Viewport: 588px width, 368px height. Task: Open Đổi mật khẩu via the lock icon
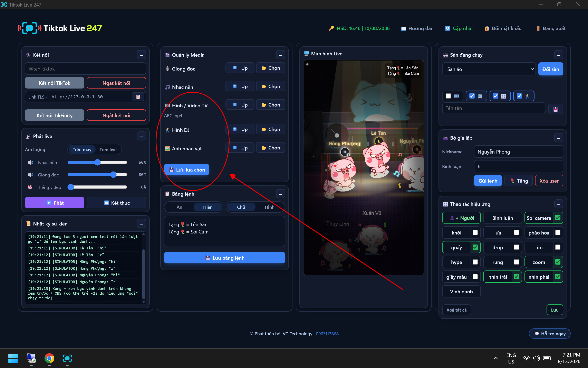[x=487, y=28]
